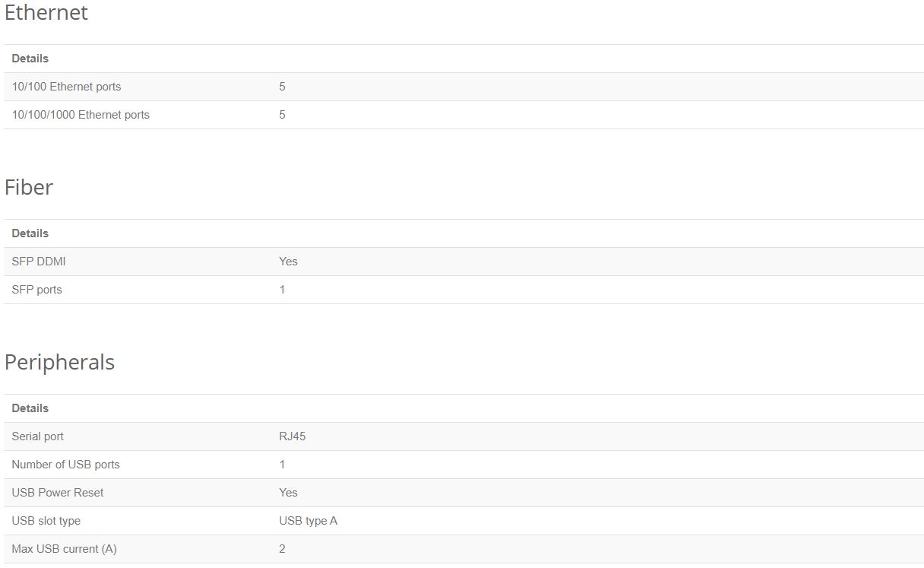Click the Max USB current (A) label
The width and height of the screenshot is (924, 568).
coord(64,549)
